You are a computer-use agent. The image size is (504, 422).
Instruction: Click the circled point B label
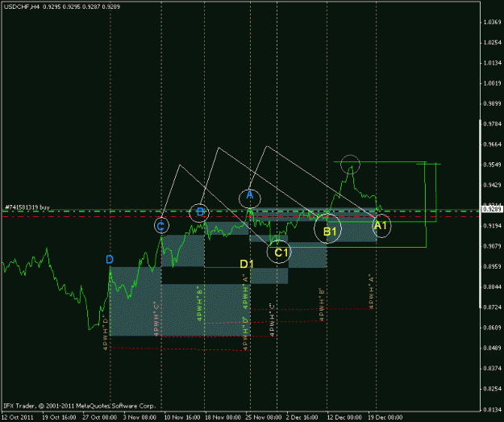(199, 212)
